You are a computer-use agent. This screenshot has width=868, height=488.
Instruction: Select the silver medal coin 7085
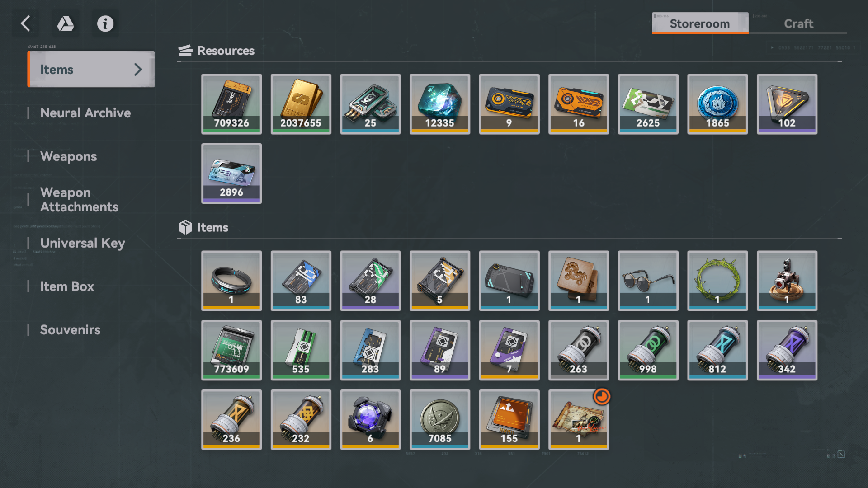439,419
